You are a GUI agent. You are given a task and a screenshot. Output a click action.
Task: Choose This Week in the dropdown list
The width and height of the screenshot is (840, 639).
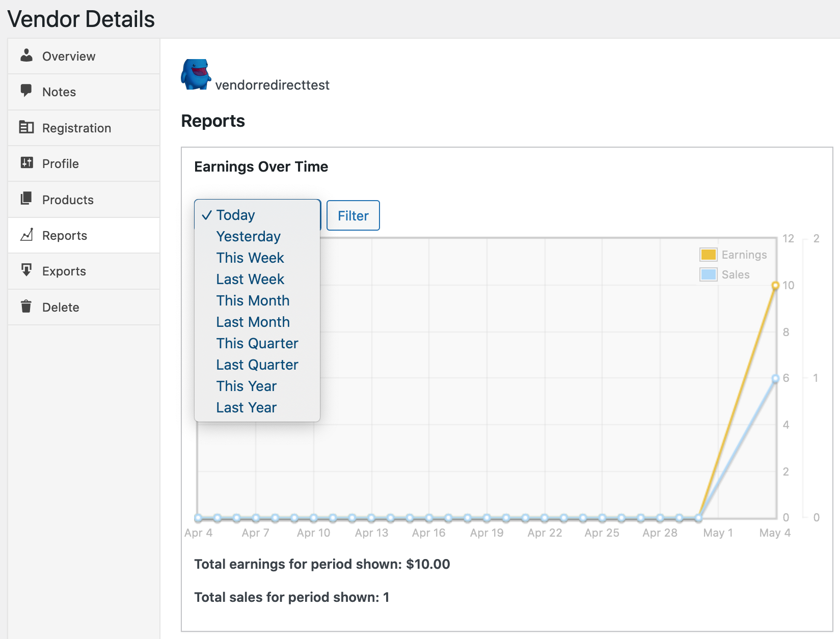250,258
